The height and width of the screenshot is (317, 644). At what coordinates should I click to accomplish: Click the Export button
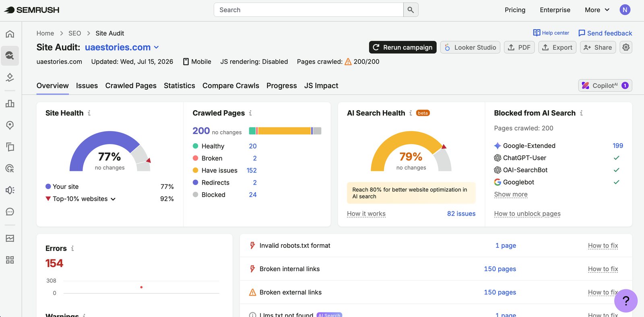(x=557, y=47)
